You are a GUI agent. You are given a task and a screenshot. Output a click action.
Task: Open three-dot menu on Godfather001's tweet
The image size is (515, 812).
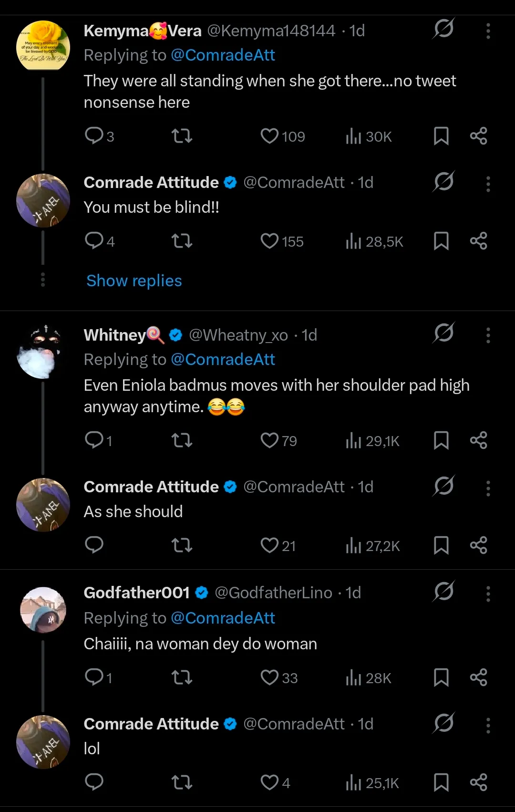(x=488, y=593)
